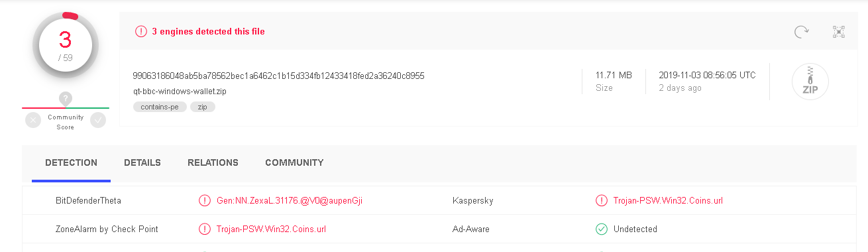Screen dimensions: 868x252
Task: Click the qt-bbc-windows-wallet.zip file name
Action: [180, 92]
